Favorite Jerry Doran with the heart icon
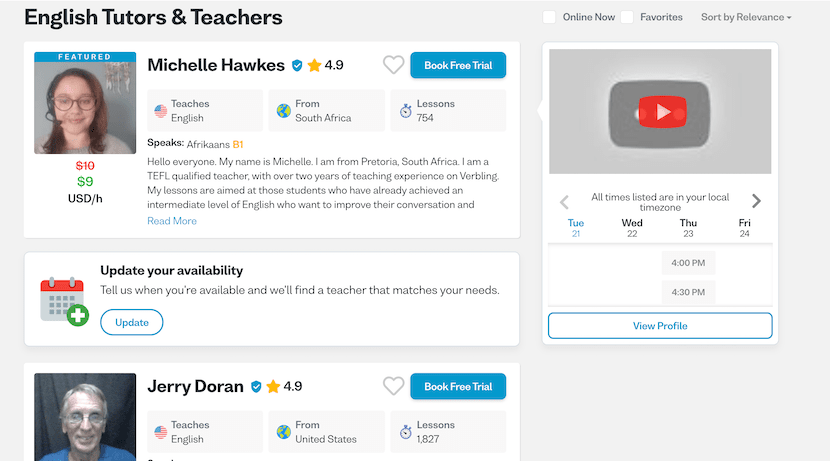The height and width of the screenshot is (461, 830). pos(393,386)
